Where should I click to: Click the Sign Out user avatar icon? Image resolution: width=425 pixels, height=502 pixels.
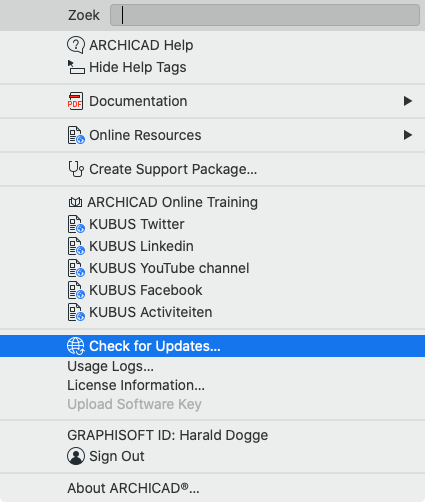(x=76, y=456)
